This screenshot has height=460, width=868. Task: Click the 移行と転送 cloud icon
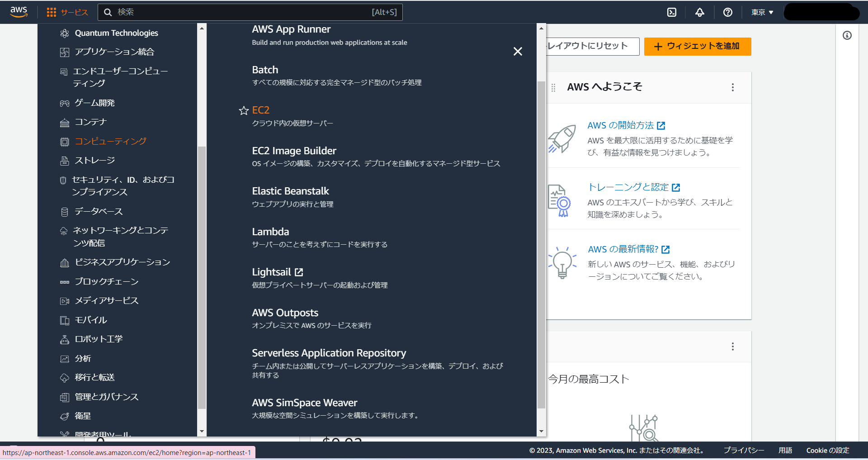(x=65, y=378)
